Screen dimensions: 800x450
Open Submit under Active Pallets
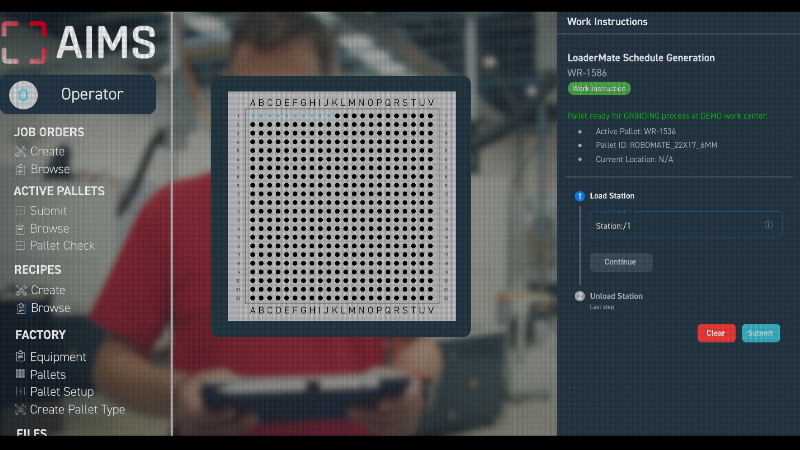click(48, 211)
